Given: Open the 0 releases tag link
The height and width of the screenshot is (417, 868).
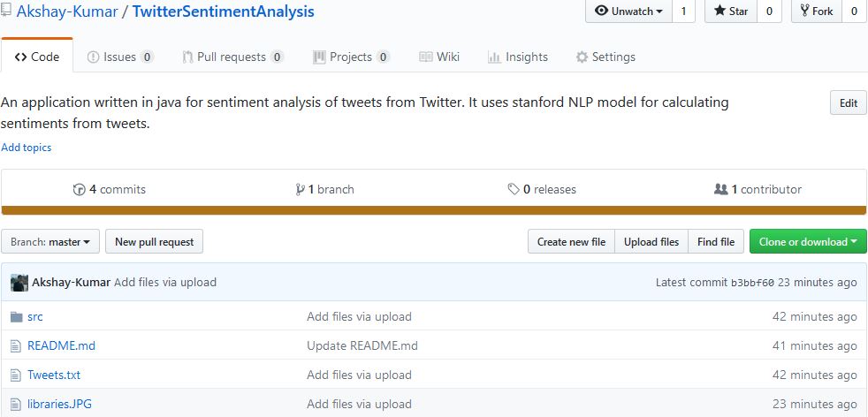Looking at the screenshot, I should (542, 190).
